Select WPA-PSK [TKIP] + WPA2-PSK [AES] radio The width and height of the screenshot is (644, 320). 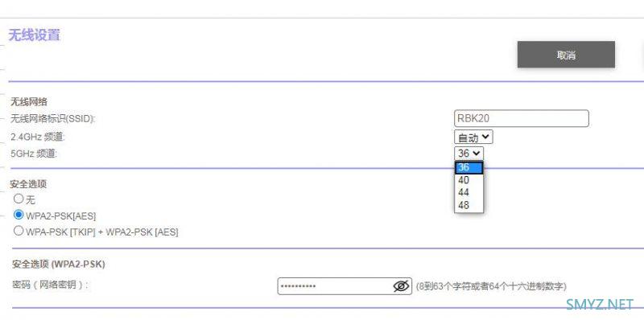(x=19, y=231)
